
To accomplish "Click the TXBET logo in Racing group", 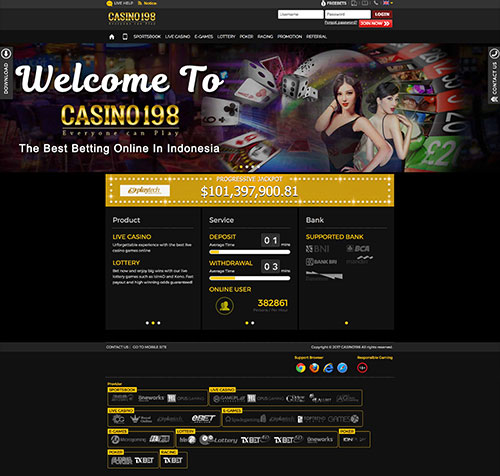I will coord(173,460).
